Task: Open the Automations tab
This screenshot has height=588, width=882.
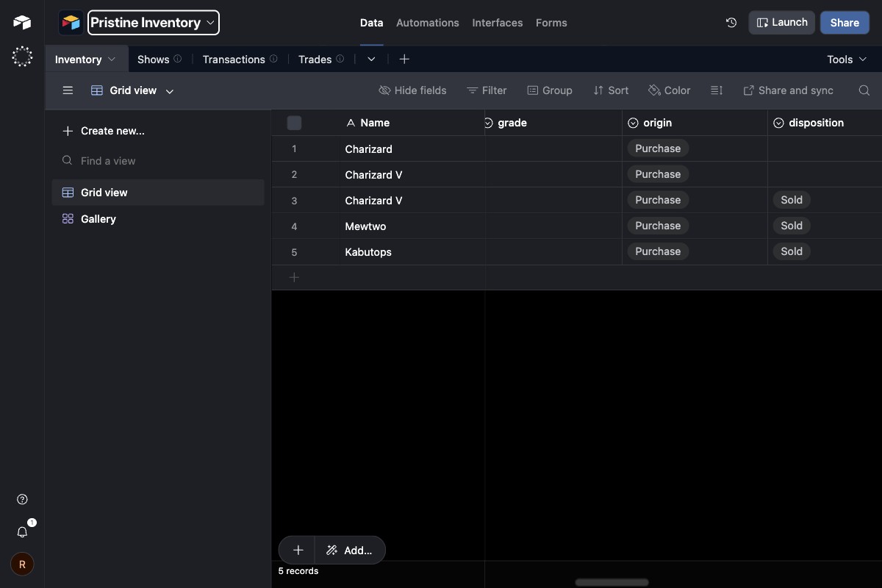Action: (427, 23)
